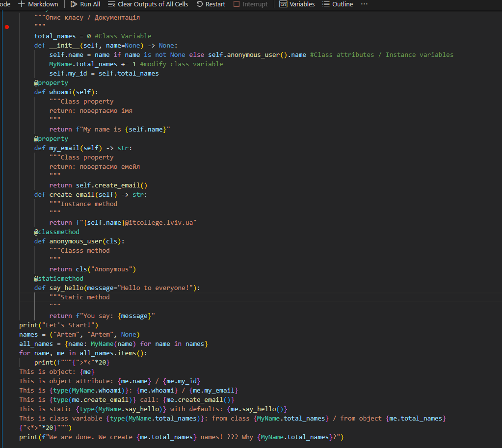This screenshot has height=448, width=502.
Task: Click the @classmethod decorator text
Action: coord(56,232)
